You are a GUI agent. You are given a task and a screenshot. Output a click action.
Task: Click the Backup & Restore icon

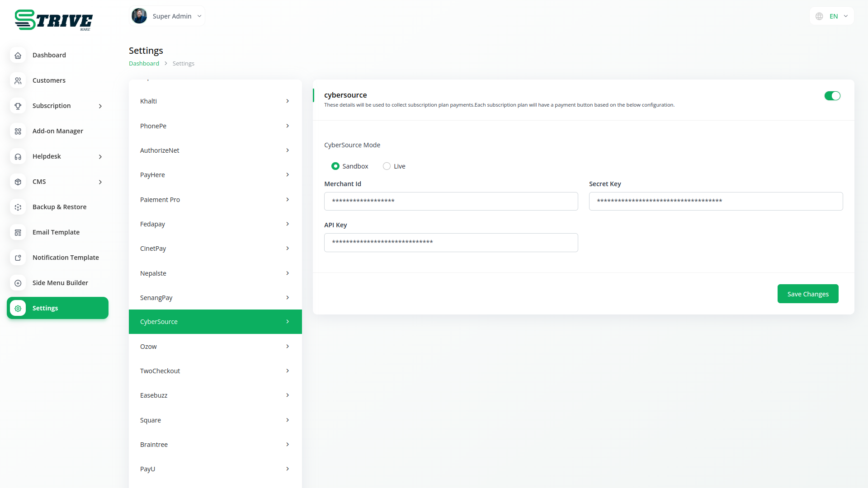tap(18, 207)
